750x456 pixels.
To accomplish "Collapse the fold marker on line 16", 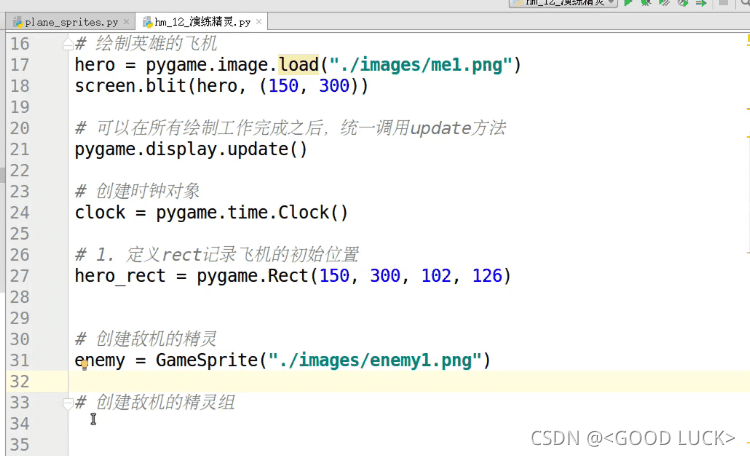I will click(x=68, y=44).
